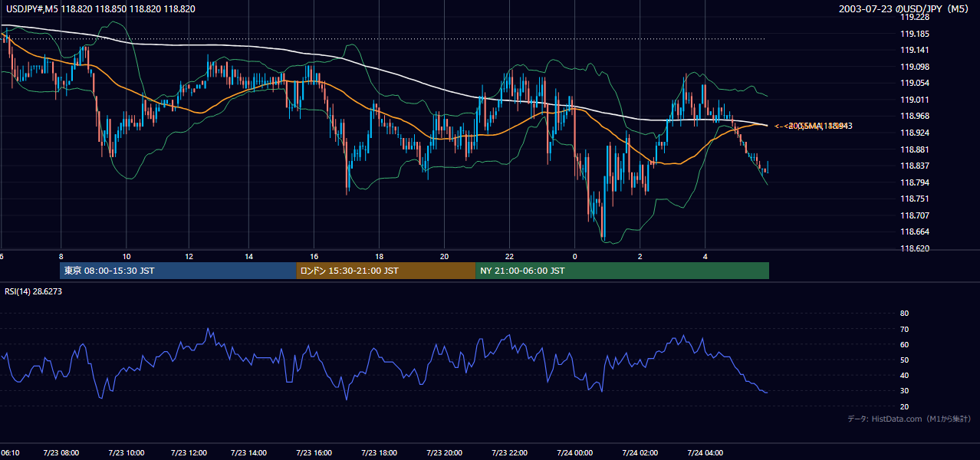The width and height of the screenshot is (980, 460).
Task: Click hour marker 0 under price chart
Action: pos(574,256)
